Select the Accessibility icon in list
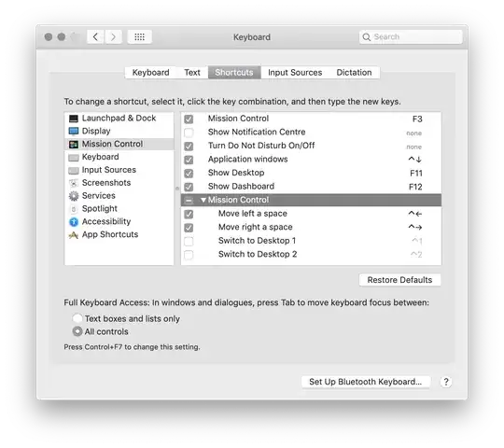The width and height of the screenshot is (504, 448). 74,222
